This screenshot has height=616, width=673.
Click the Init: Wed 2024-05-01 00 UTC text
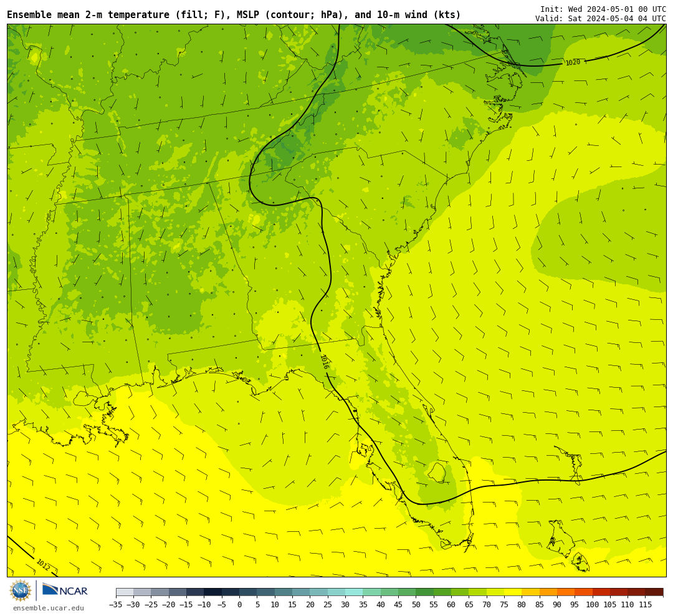tap(603, 9)
